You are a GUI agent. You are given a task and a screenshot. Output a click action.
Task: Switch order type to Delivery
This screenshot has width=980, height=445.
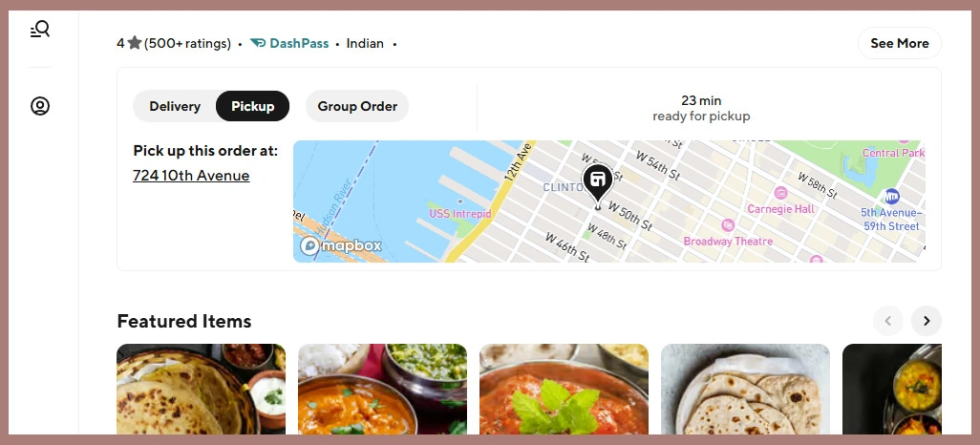click(x=175, y=106)
